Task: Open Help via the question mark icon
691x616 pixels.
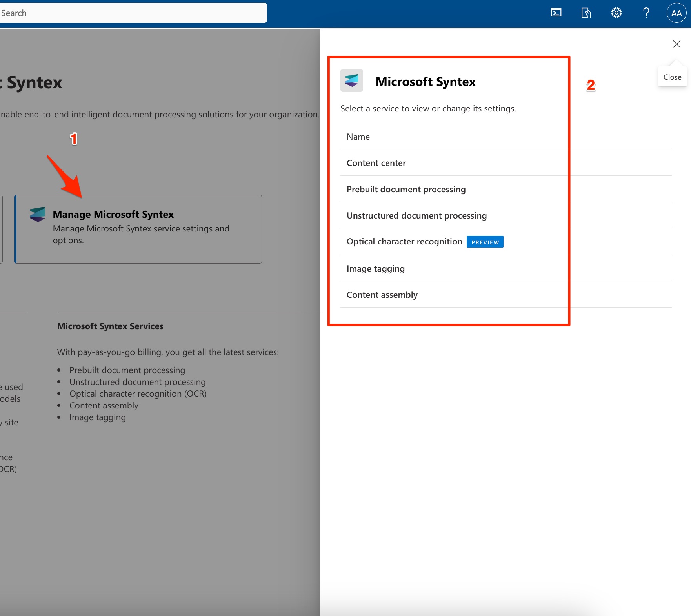Action: 646,13
